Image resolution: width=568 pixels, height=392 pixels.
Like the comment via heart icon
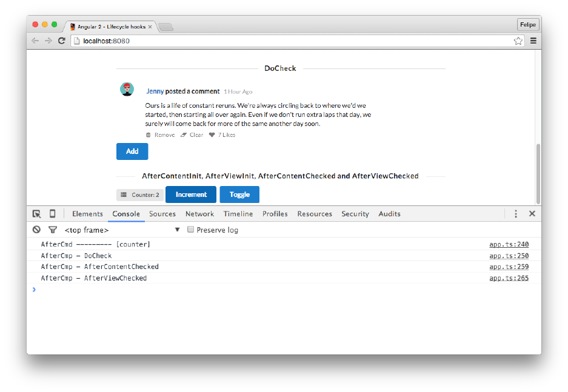(212, 135)
